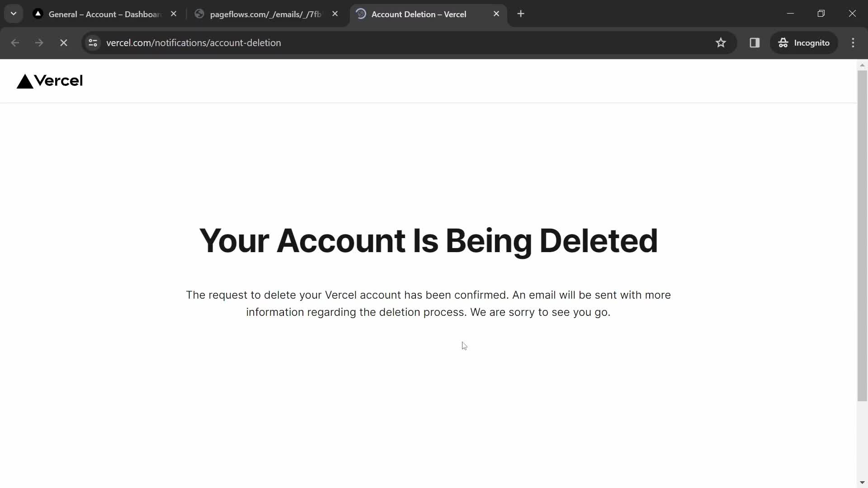Viewport: 868px width, 488px height.
Task: Switch to General Account Dashboard tab
Action: [x=104, y=14]
